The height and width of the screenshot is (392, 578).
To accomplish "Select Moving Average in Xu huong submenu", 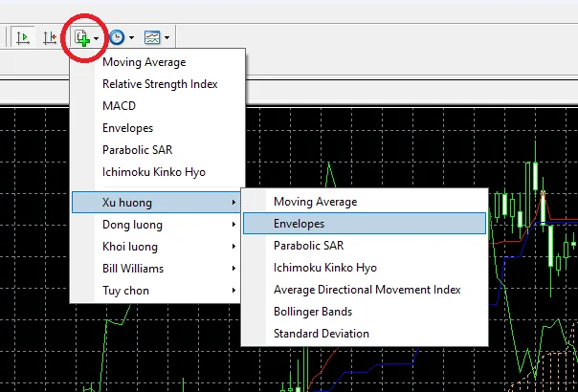I will click(365, 202).
